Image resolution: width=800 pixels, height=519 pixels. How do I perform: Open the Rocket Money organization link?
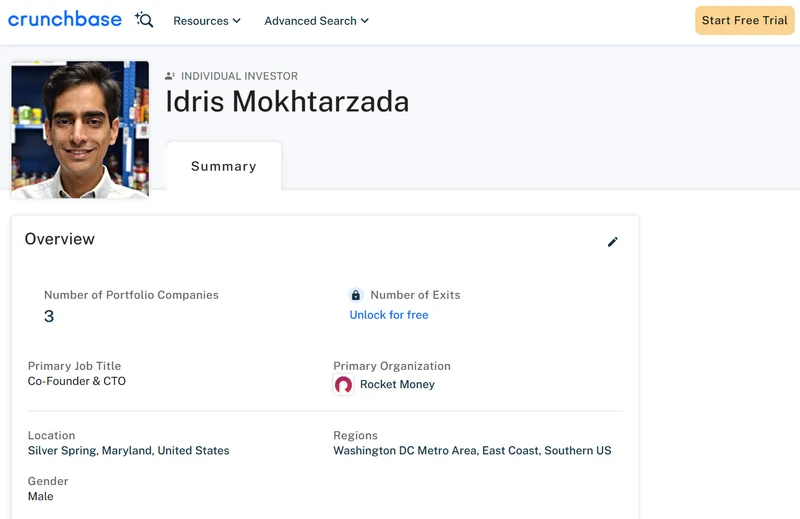click(x=397, y=384)
